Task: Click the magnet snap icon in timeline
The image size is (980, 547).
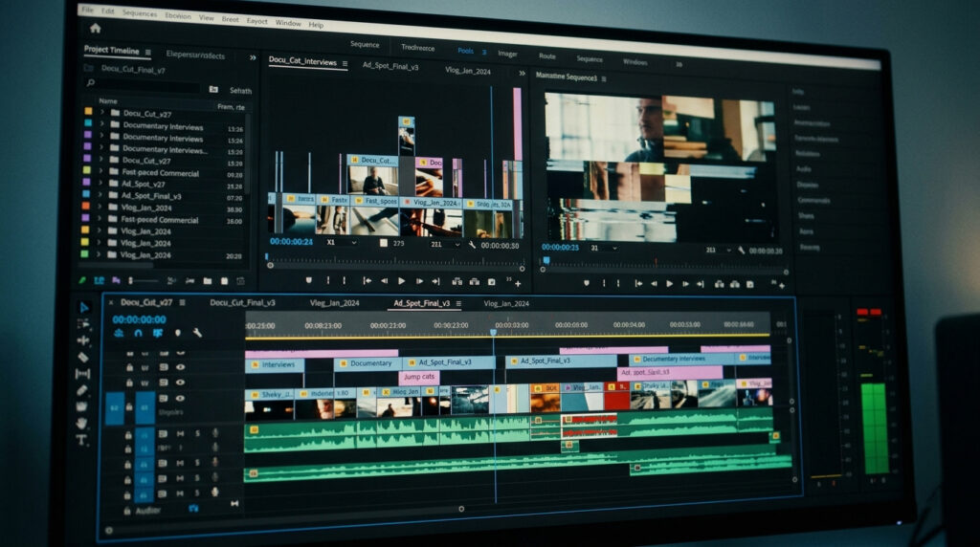Action: point(138,334)
